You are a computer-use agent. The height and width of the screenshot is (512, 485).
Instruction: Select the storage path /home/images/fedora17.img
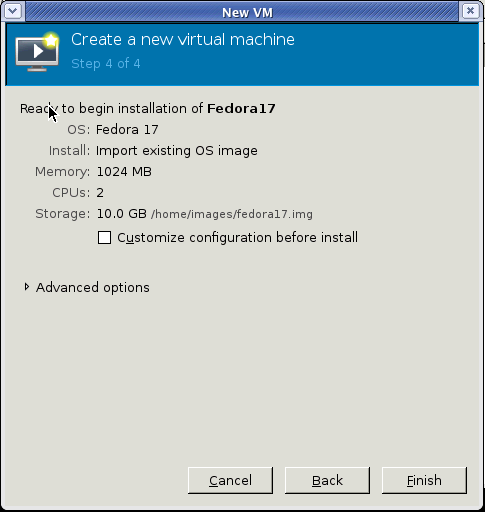pos(232,214)
